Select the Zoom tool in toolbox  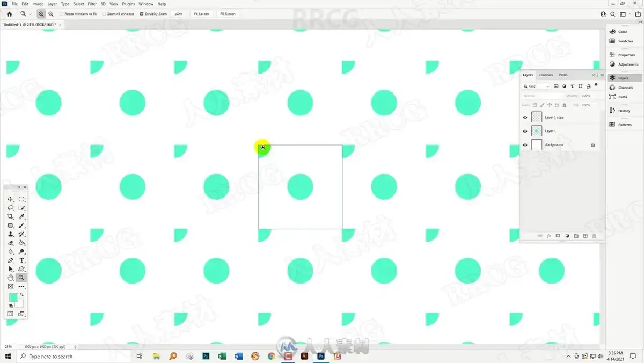pos(21,278)
